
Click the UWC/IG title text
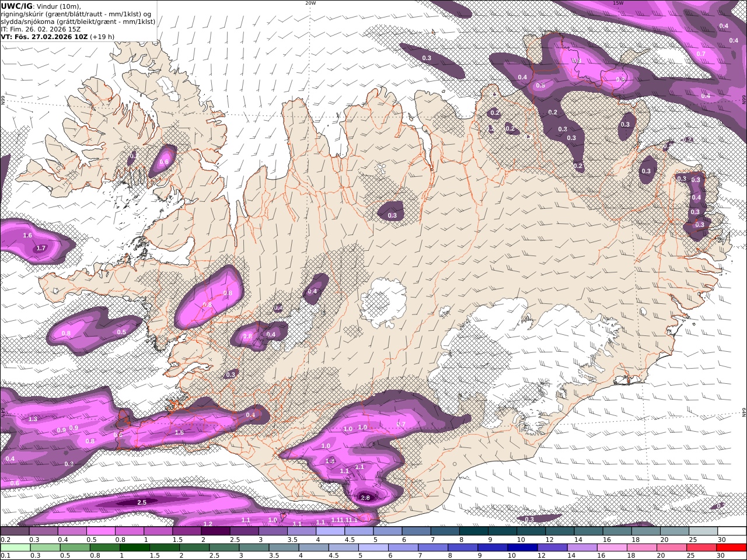16,6
